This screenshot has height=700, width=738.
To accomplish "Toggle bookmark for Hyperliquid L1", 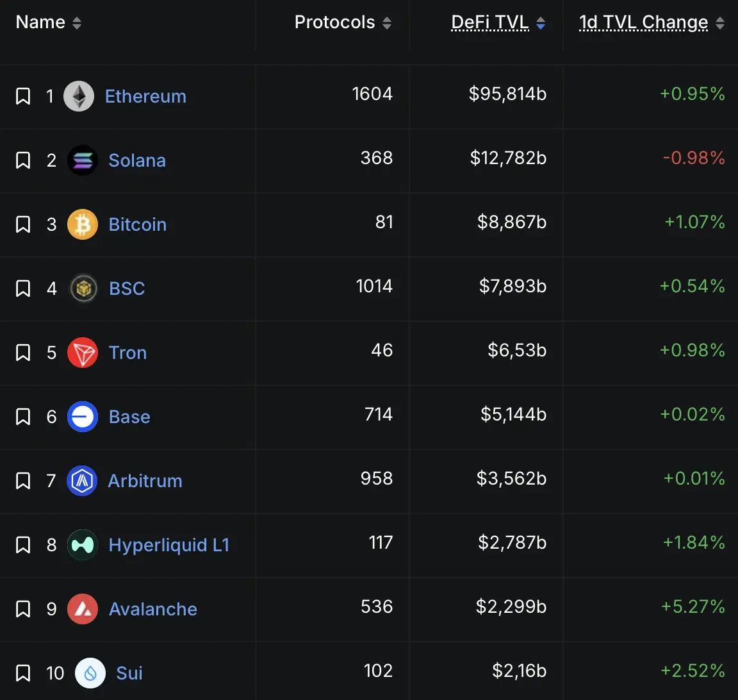I will (23, 545).
